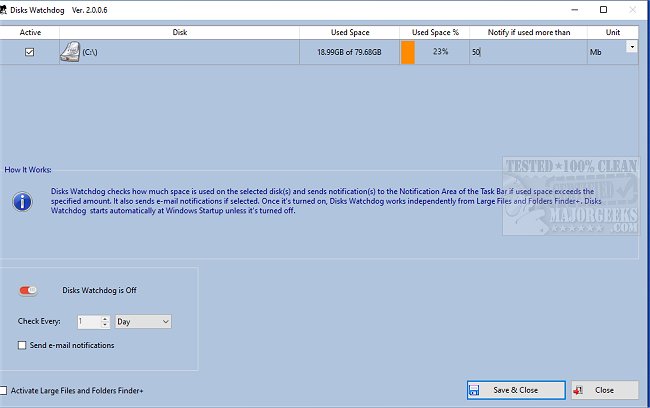Decrease the Check Every value with down arrow
This screenshot has height=408, width=650.
pyautogui.click(x=105, y=325)
